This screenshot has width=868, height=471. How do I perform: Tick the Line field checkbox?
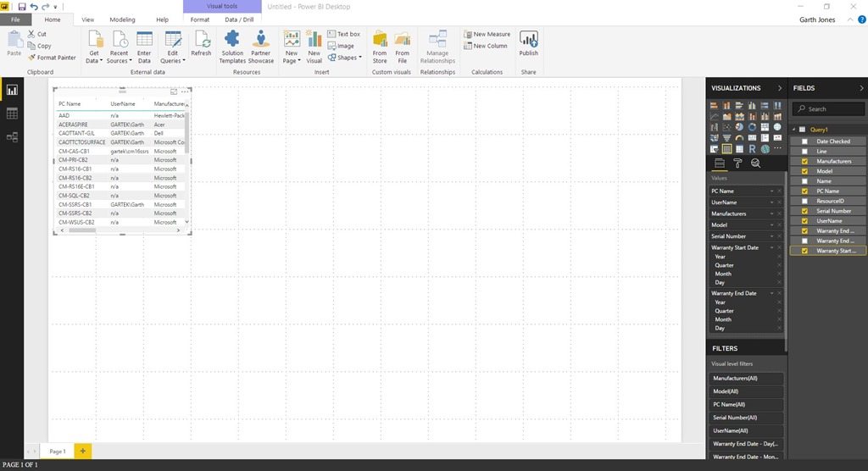805,152
